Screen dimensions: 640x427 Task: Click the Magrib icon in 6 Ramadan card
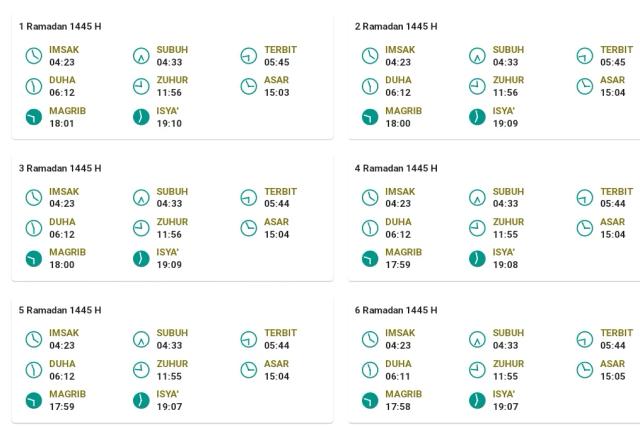tap(370, 400)
